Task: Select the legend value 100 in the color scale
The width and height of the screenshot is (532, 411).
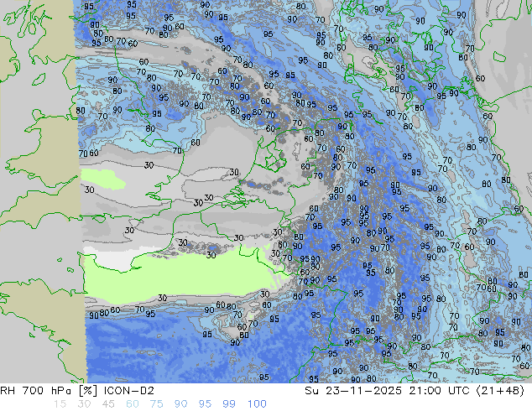Action: pyautogui.click(x=257, y=404)
